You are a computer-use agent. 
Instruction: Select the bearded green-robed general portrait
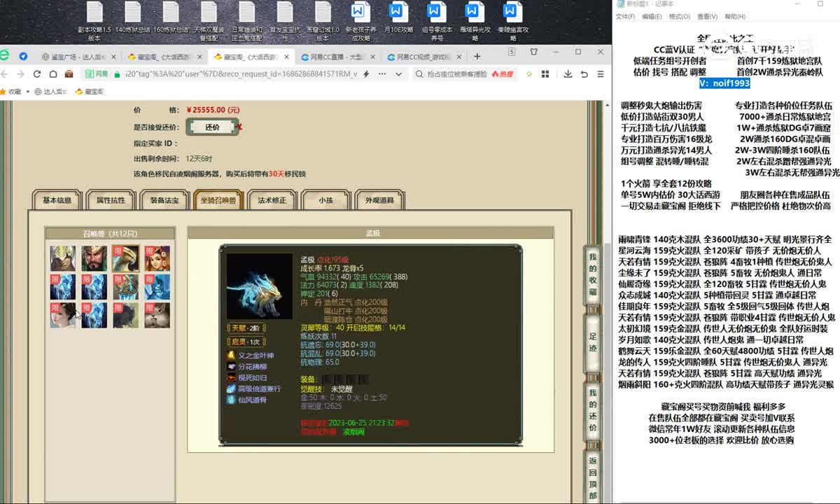coord(94,258)
